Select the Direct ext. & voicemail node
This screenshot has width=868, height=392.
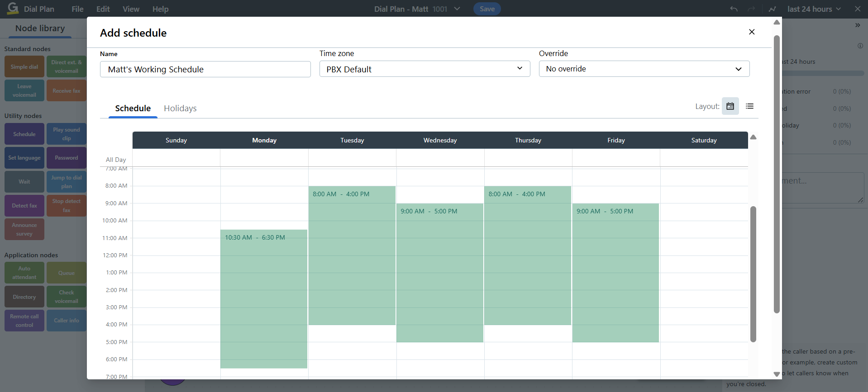(x=67, y=67)
